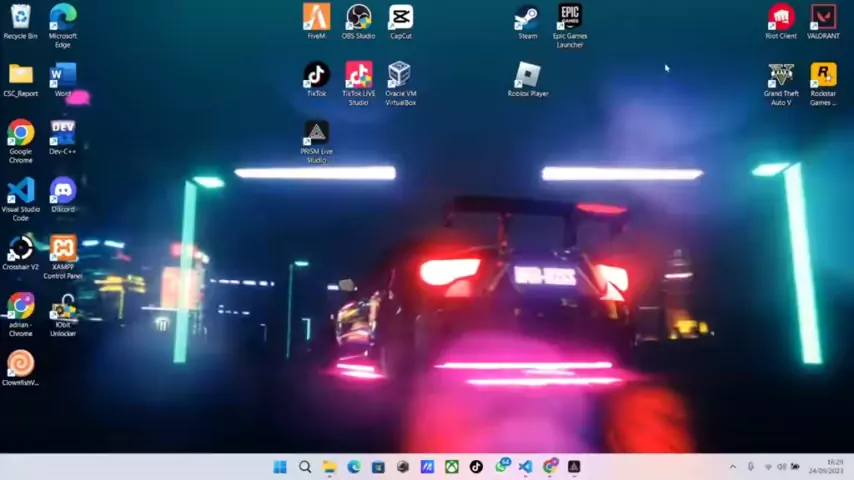Select the Recycle Bin desktop icon
The width and height of the screenshot is (854, 480).
(x=20, y=18)
